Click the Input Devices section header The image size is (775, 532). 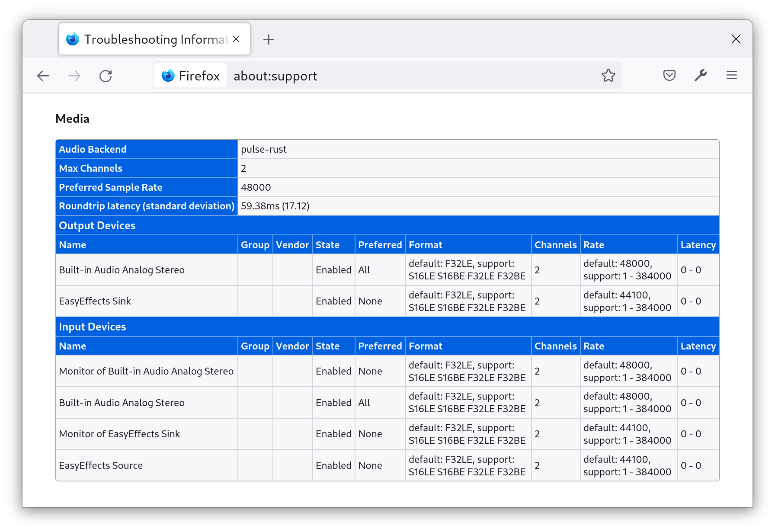pyautogui.click(x=387, y=327)
